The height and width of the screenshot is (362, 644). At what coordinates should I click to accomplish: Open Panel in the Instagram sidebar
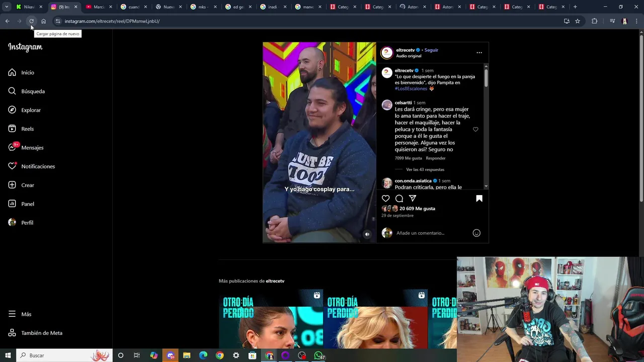21,204
